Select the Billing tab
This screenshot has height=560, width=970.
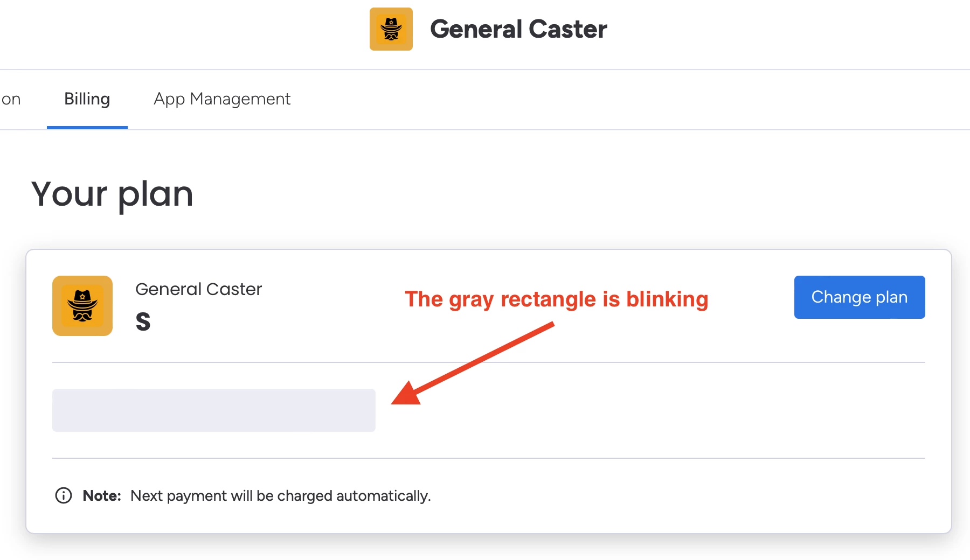(87, 99)
